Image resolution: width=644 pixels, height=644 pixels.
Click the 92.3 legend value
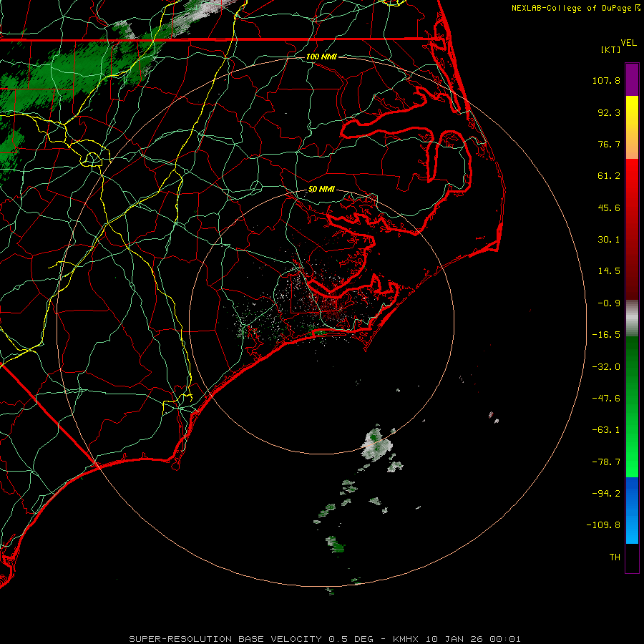pos(609,112)
